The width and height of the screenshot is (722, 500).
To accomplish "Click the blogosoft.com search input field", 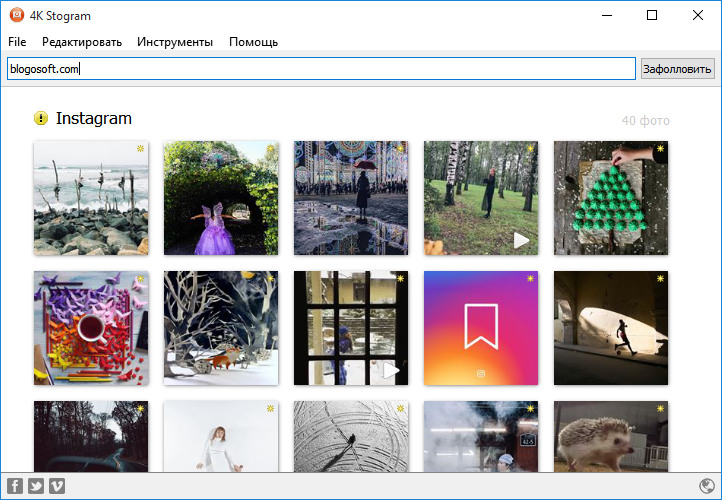I will point(321,69).
